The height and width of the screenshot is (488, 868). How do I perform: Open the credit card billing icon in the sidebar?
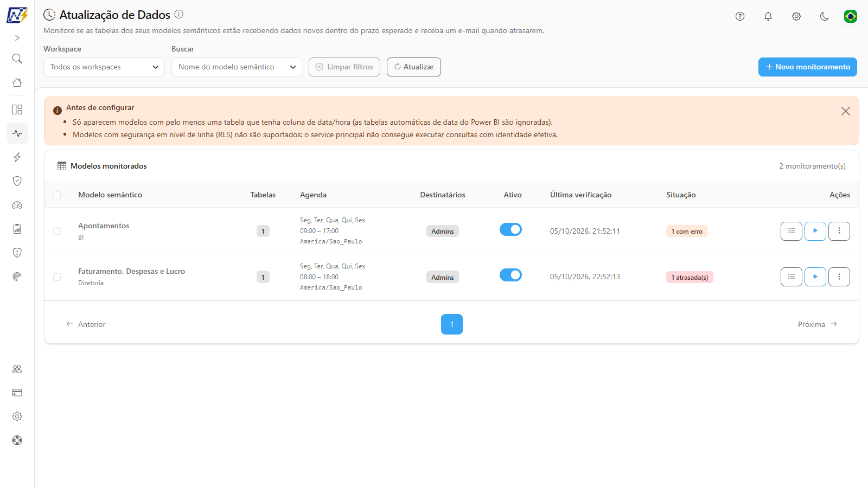[x=17, y=393]
